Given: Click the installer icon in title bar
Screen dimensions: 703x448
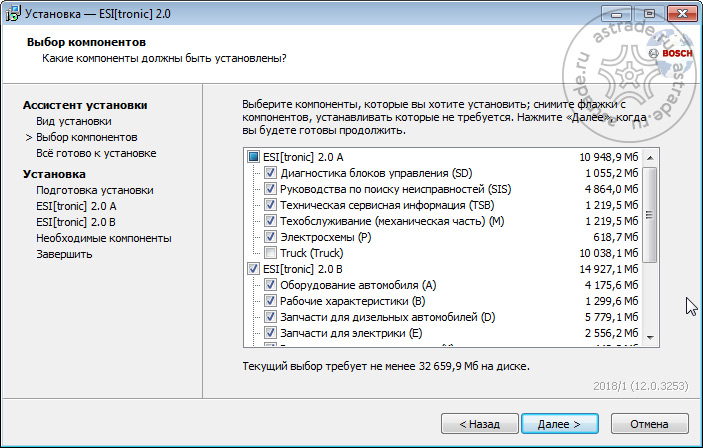Looking at the screenshot, I should (13, 14).
